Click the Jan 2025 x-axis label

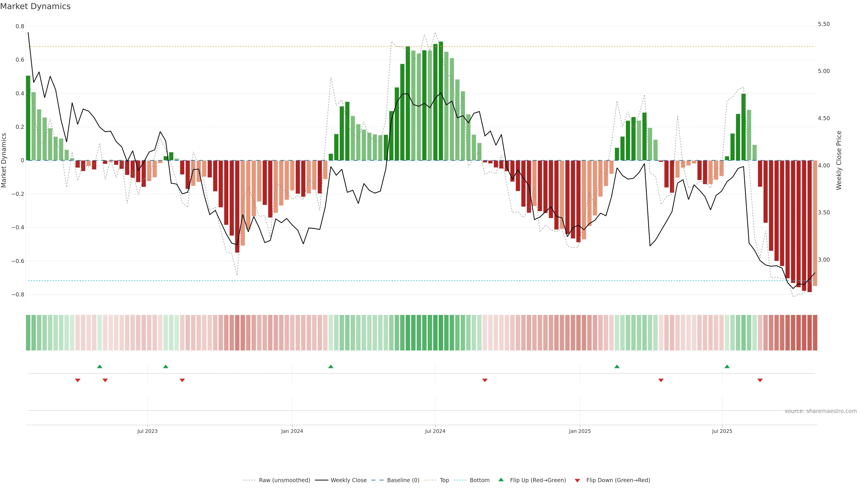click(580, 431)
